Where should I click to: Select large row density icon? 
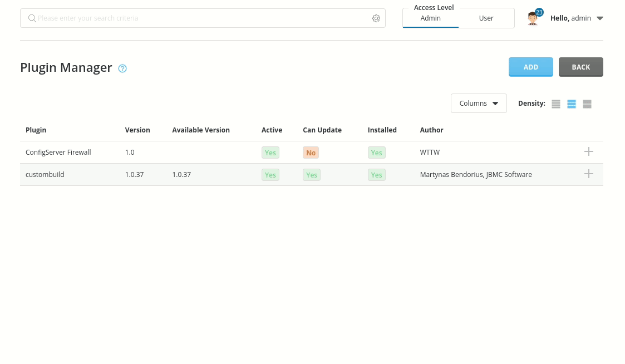point(587,104)
